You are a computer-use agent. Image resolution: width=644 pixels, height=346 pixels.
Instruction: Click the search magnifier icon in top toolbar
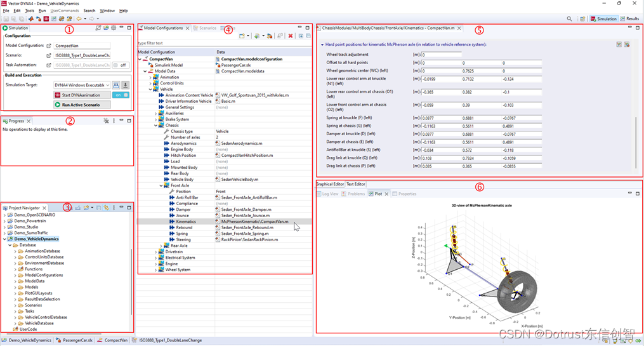(x=569, y=18)
